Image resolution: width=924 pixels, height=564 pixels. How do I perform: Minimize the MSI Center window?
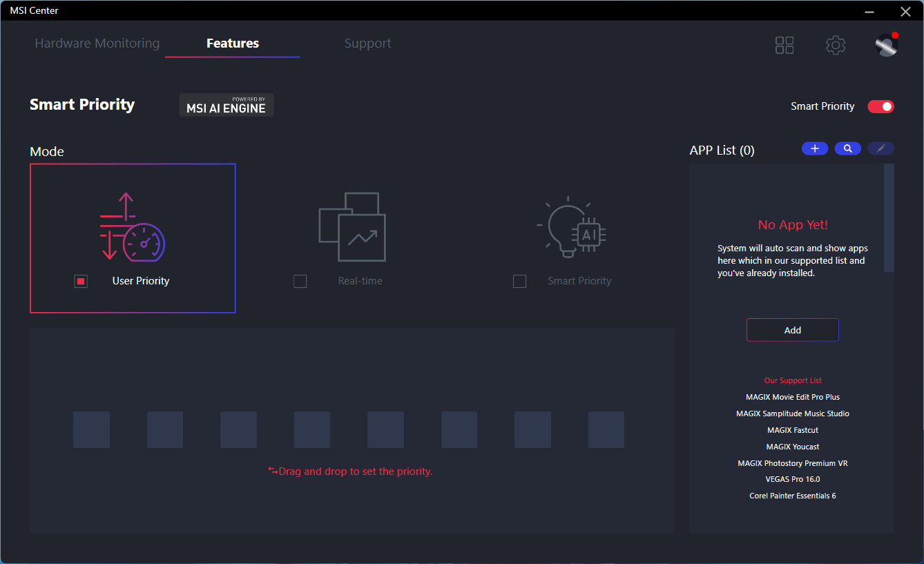click(x=869, y=11)
